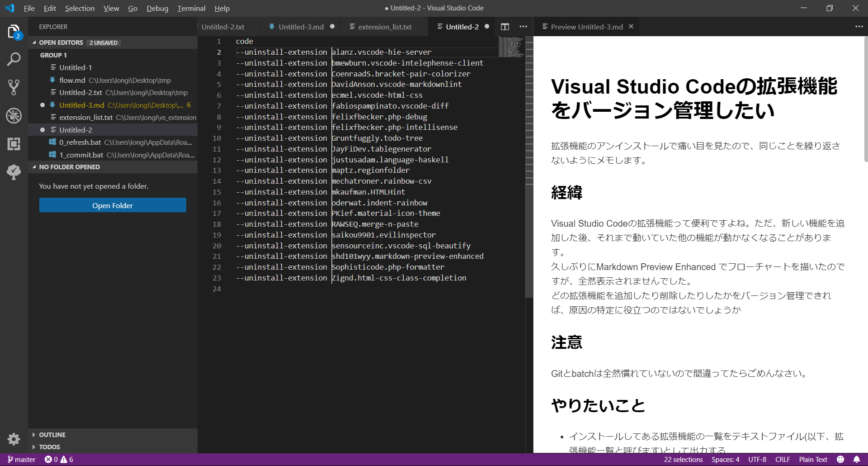Click the master branch indicator
Screen dimensions: 868x466
[21, 459]
